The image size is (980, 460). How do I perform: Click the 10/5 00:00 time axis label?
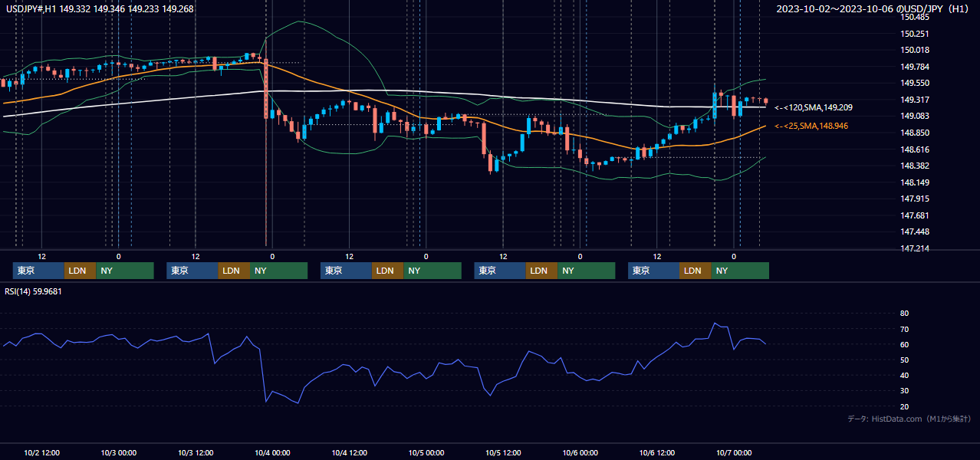(x=426, y=452)
